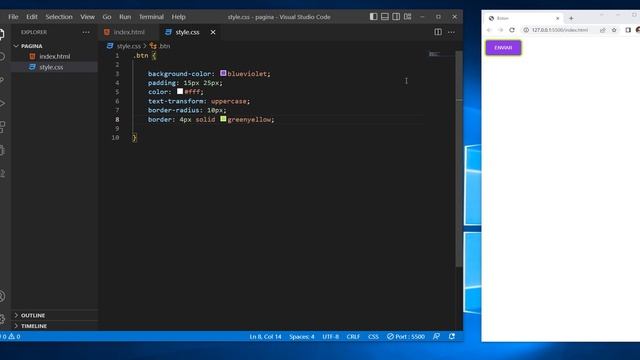Image resolution: width=640 pixels, height=360 pixels.
Task: Open the blueviolet color swatch picker
Action: pos(223,73)
